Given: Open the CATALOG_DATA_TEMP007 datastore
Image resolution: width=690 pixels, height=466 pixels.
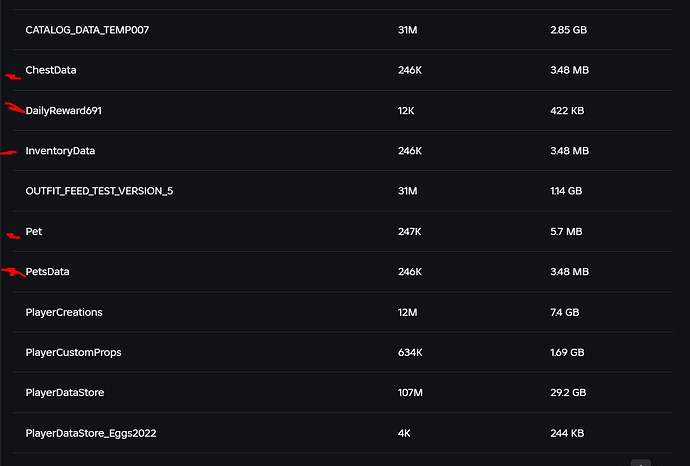Looking at the screenshot, I should click(x=88, y=30).
